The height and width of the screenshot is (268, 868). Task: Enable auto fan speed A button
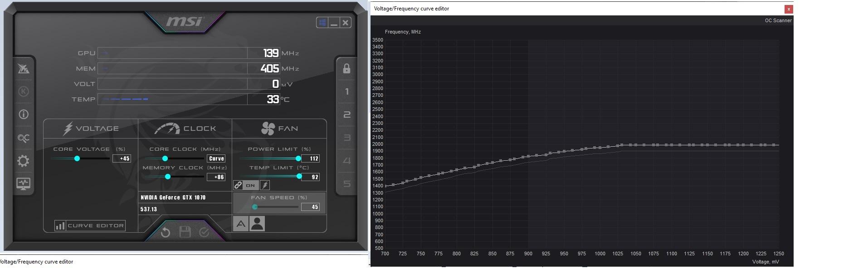point(241,224)
